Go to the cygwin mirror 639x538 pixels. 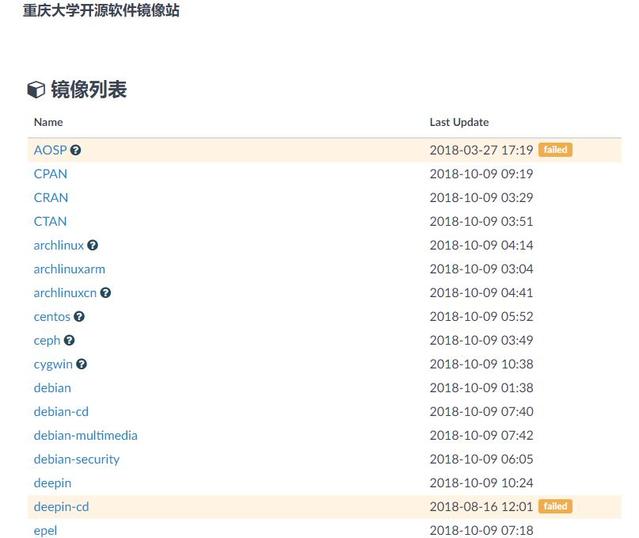tap(53, 364)
